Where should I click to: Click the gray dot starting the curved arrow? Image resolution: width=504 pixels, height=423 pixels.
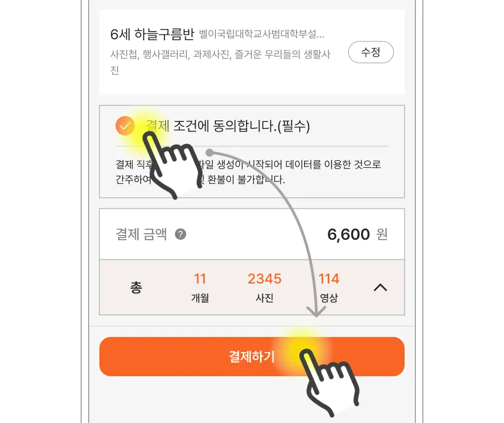point(210,152)
